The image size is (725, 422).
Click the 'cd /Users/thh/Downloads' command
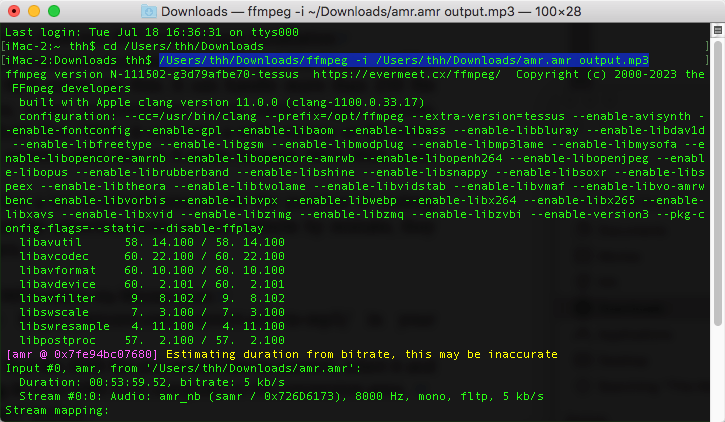pos(183,46)
